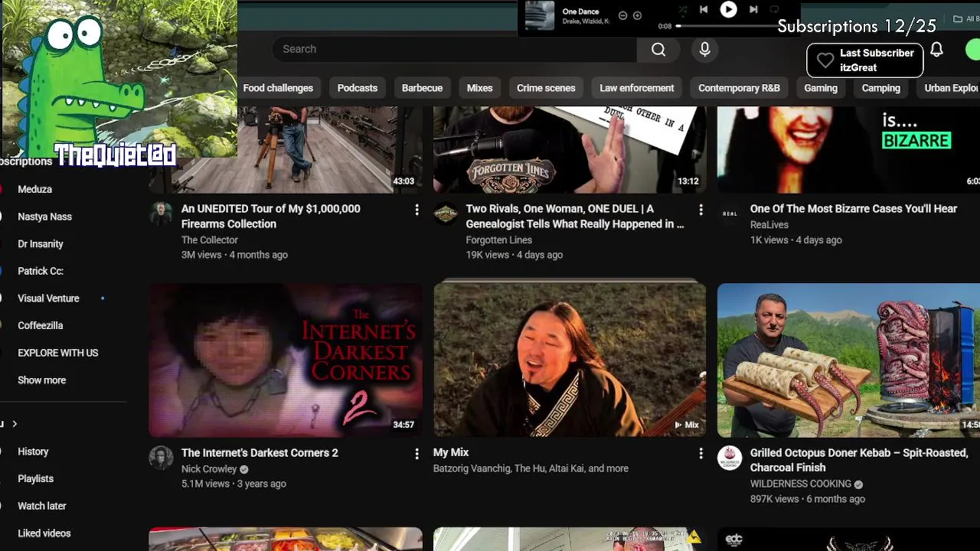Click 'The Collector' channel name
The width and height of the screenshot is (980, 551).
pyautogui.click(x=210, y=240)
